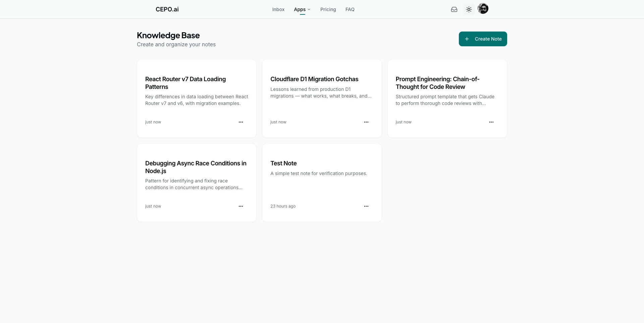
Task: Click the plus icon inside Create Note
Action: (467, 39)
